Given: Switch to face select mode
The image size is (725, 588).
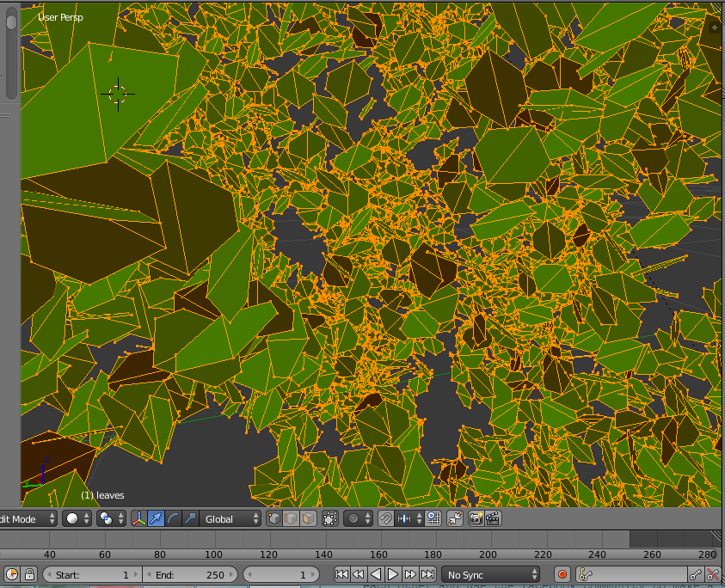Looking at the screenshot, I should click(x=307, y=518).
